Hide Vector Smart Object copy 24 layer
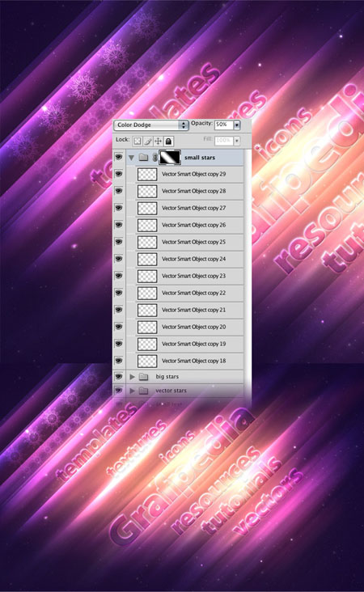 click(119, 259)
